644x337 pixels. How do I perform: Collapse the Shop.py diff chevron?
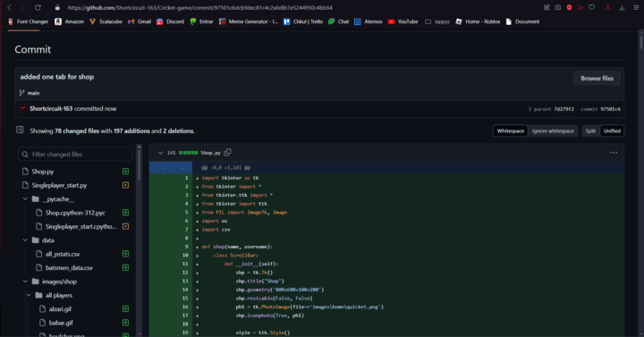161,153
